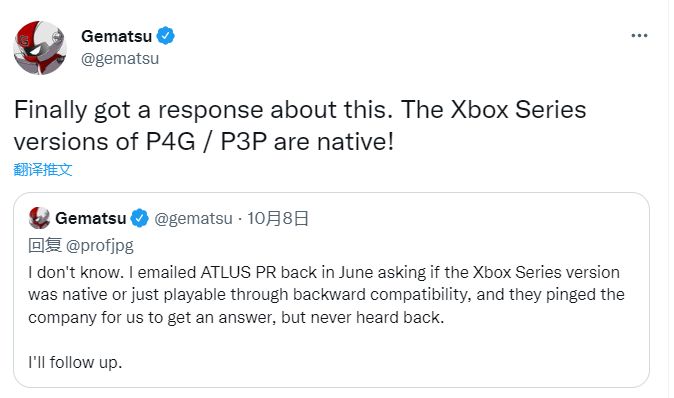
Task: Click the "I'll follow up." line
Action: coord(75,362)
